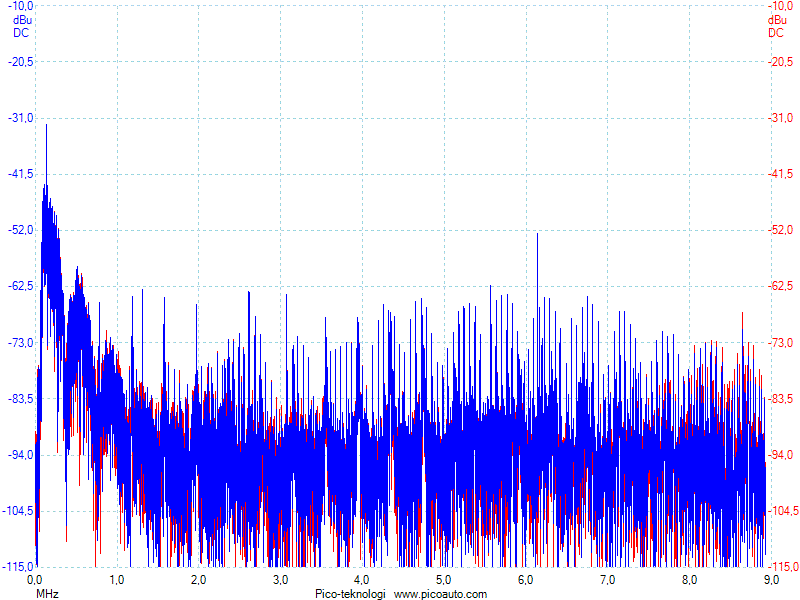This screenshot has width=800, height=600.
Task: Click the 3,0 frequency axis label
Action: (280, 580)
